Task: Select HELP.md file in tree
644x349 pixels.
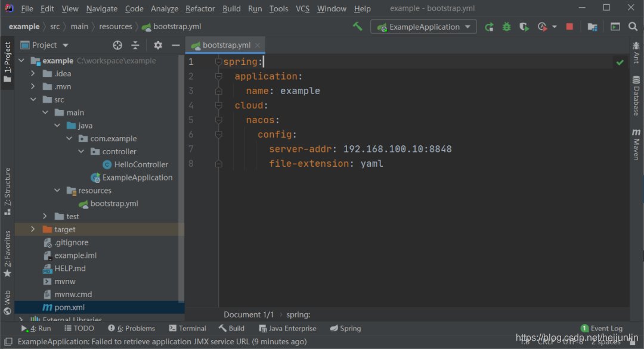Action: coord(70,269)
